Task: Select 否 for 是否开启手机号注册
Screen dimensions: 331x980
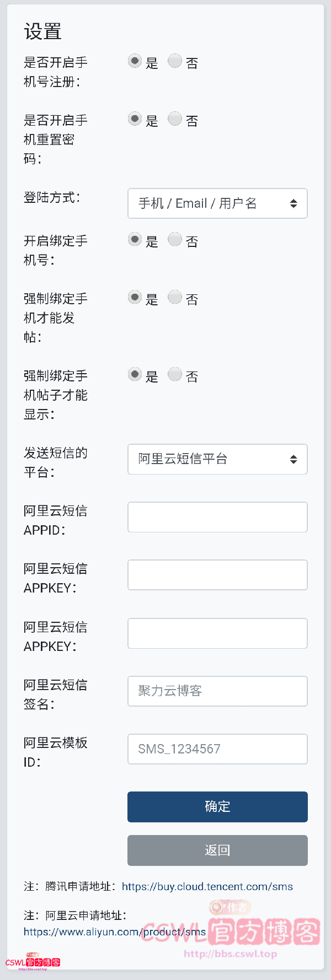Action: 175,61
